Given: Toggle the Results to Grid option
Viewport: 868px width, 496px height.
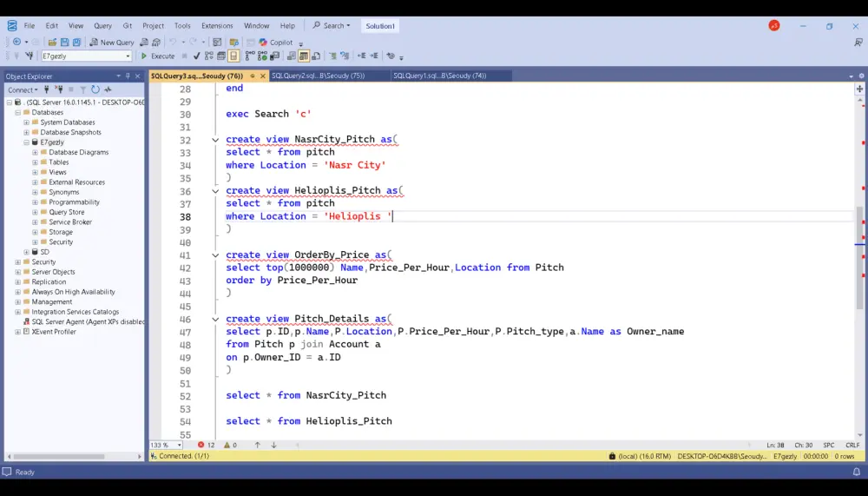Looking at the screenshot, I should [x=304, y=56].
